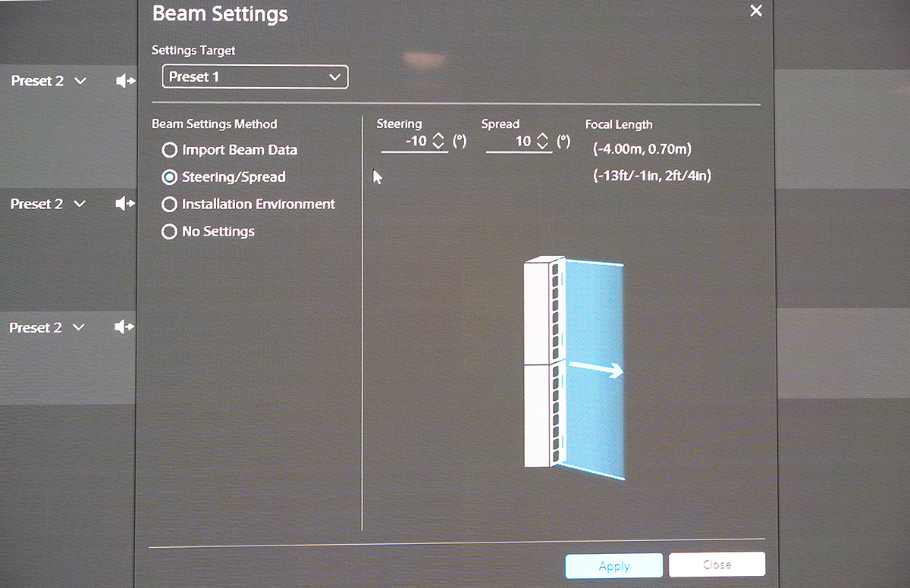Choose the Steering/Spread radio button
The image size is (910, 588).
[x=170, y=177]
